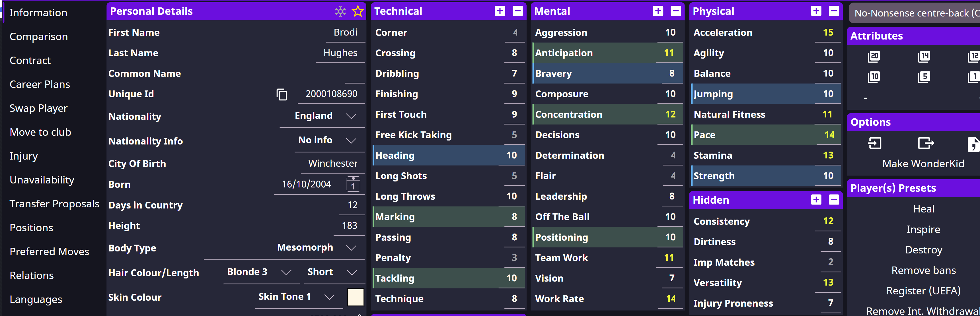The height and width of the screenshot is (316, 980).
Task: Click the plus button in the Technical header
Action: point(500,11)
